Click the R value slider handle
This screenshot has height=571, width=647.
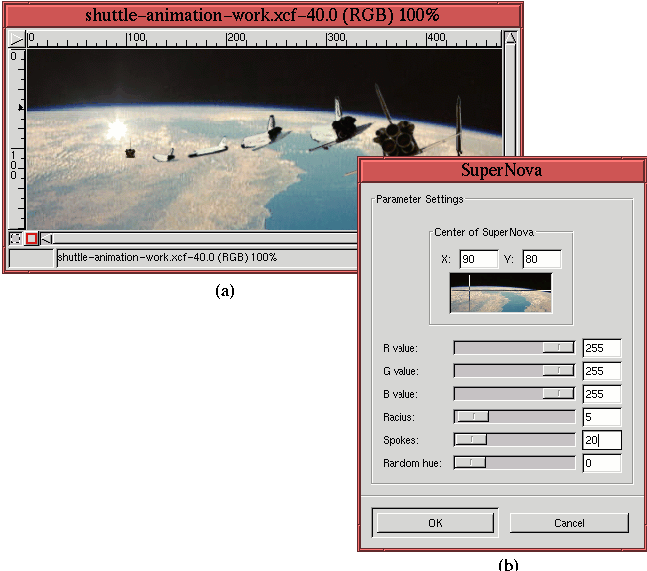pyautogui.click(x=558, y=347)
